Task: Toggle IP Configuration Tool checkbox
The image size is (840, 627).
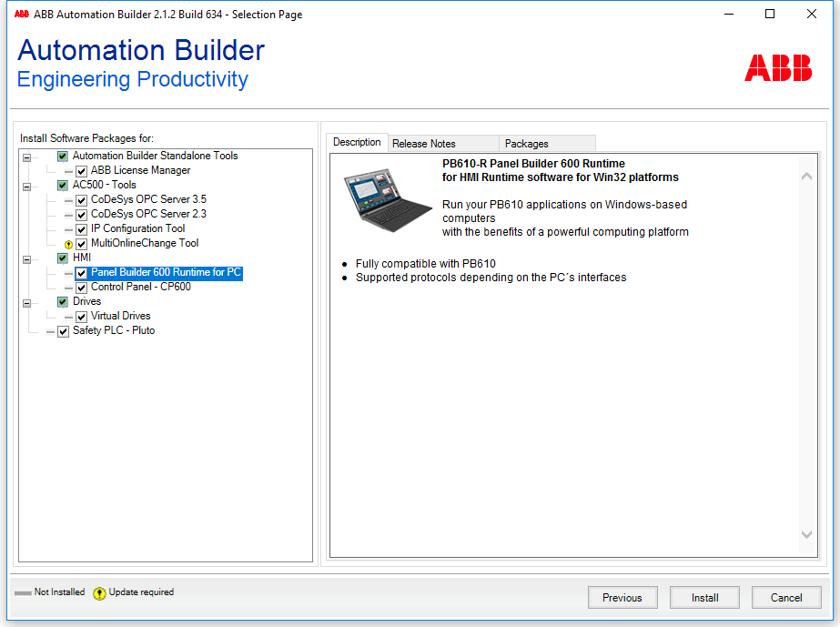Action: click(81, 229)
